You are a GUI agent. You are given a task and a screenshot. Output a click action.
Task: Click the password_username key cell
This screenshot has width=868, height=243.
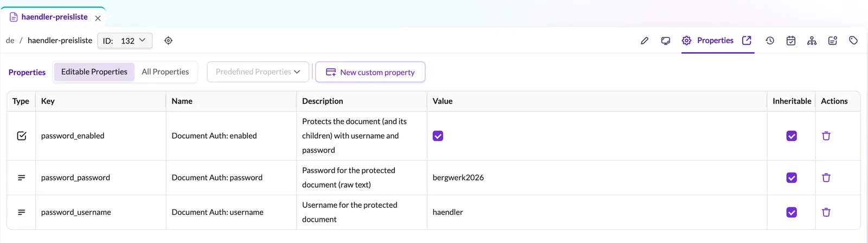(x=101, y=213)
